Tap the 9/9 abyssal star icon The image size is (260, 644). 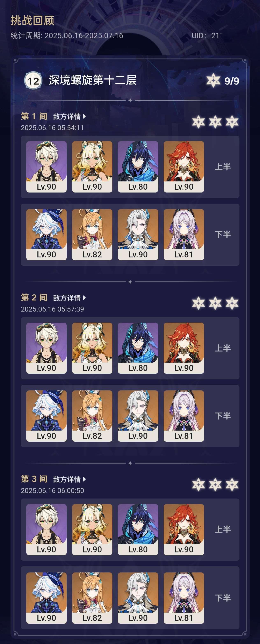(x=213, y=80)
